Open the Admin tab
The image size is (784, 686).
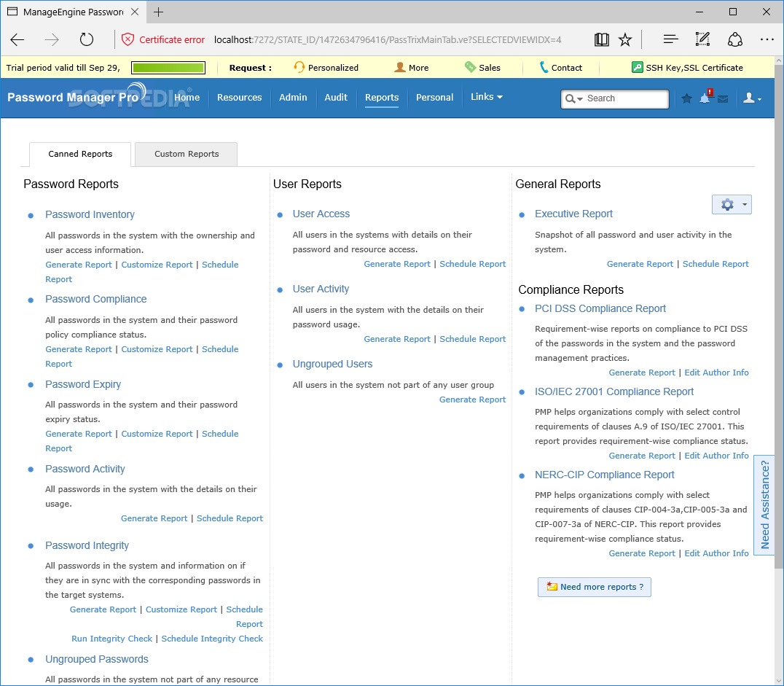pos(293,98)
